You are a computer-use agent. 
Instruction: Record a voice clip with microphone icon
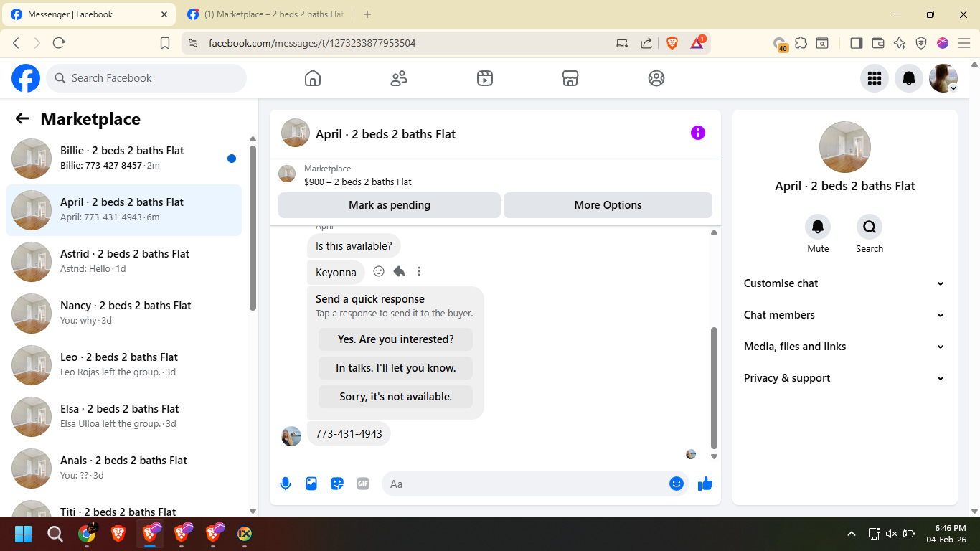(286, 484)
